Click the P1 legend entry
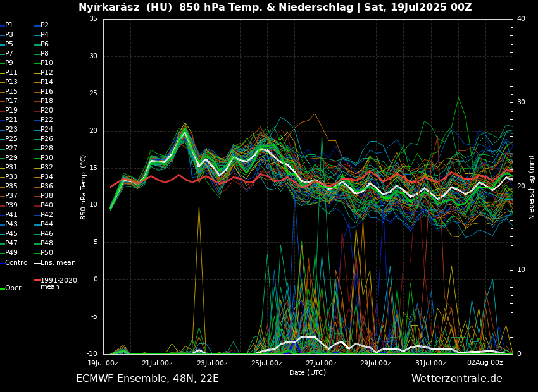This screenshot has height=392, width=538. click(9, 25)
